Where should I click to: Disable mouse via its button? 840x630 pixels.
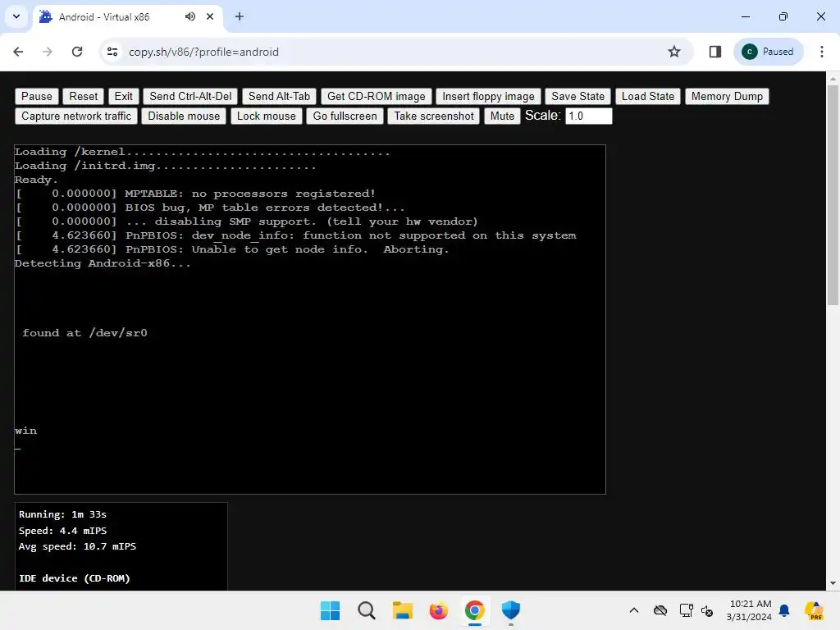point(184,116)
